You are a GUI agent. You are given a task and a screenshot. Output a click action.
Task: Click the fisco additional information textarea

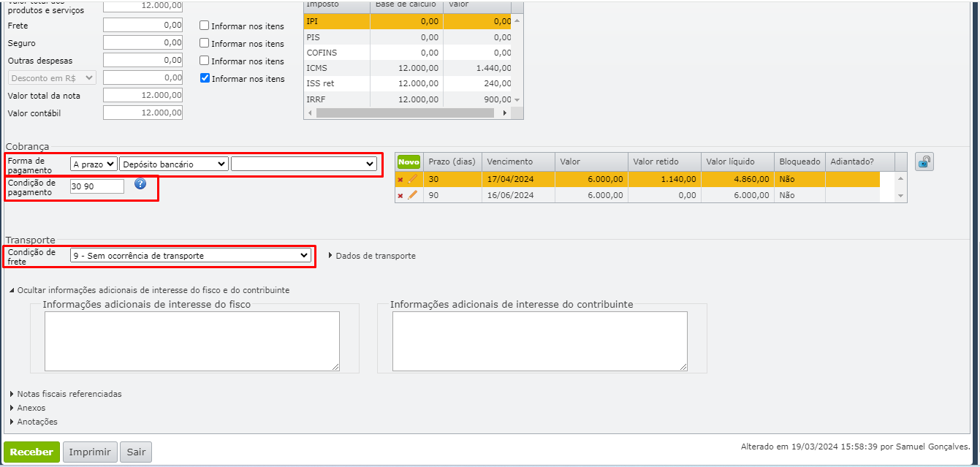[192, 341]
